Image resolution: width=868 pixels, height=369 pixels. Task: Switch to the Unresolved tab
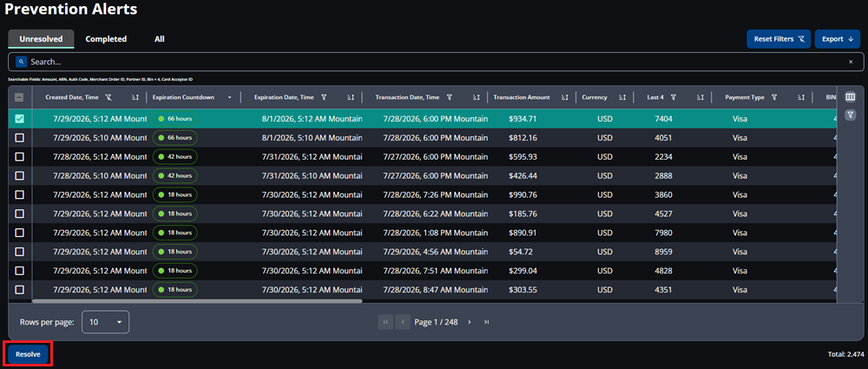pos(41,39)
